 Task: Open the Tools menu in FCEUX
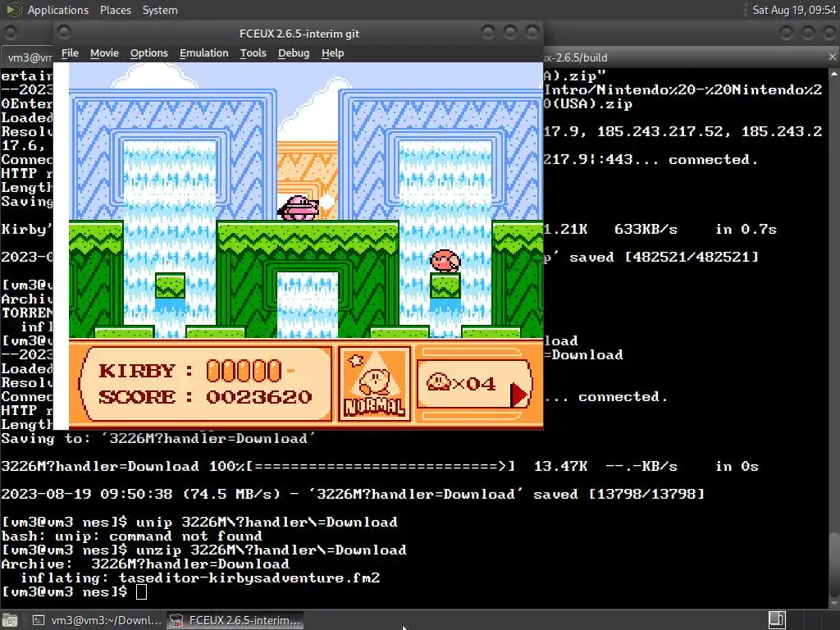[253, 53]
